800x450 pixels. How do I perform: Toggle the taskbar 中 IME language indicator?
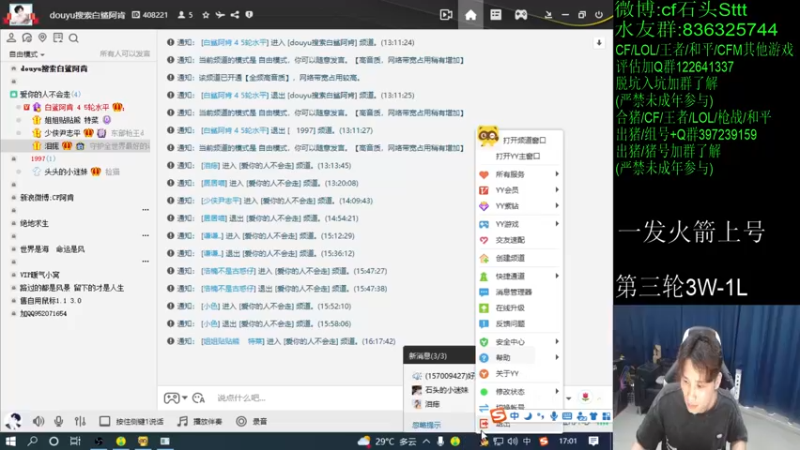pyautogui.click(x=527, y=441)
